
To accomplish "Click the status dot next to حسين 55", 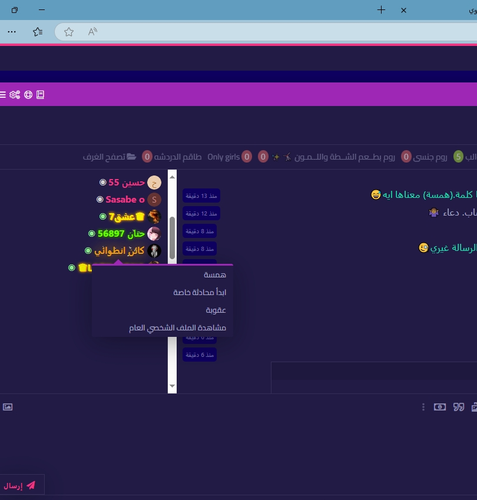I will [103, 182].
